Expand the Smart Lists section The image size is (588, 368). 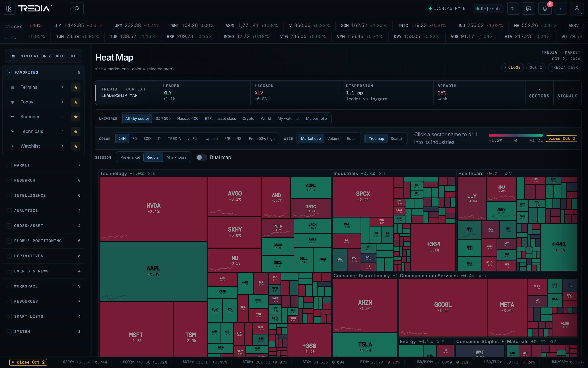tap(9, 316)
